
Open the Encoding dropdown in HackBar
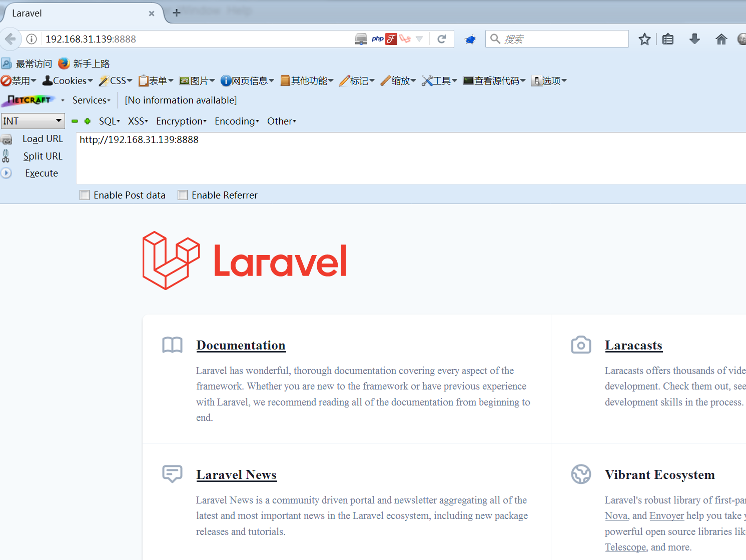(x=236, y=121)
